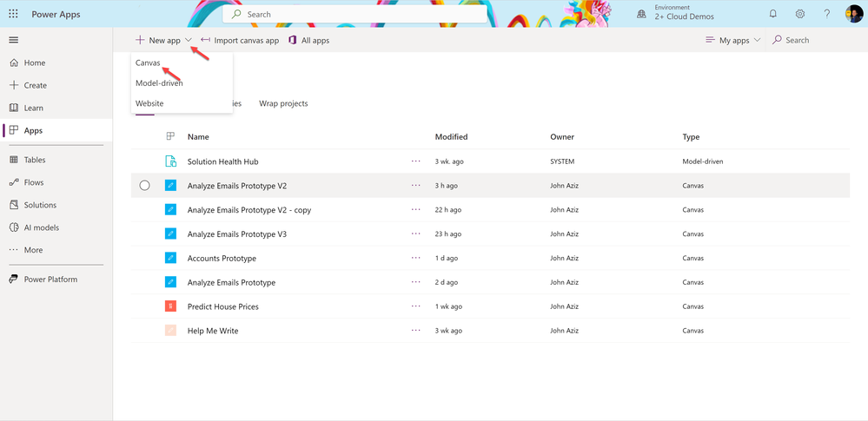
Task: Open more options for Help Me Write
Action: coord(416,331)
